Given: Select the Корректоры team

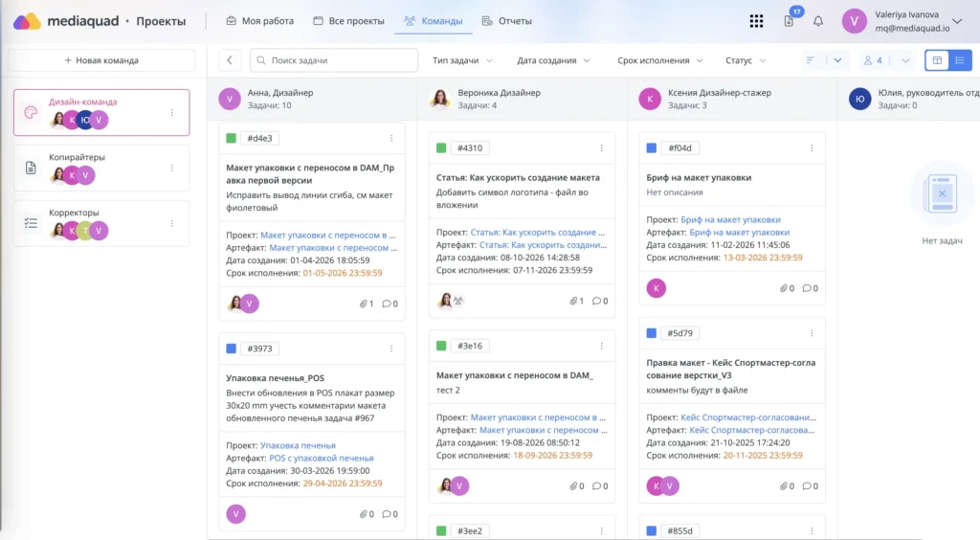Looking at the screenshot, I should click(x=101, y=223).
